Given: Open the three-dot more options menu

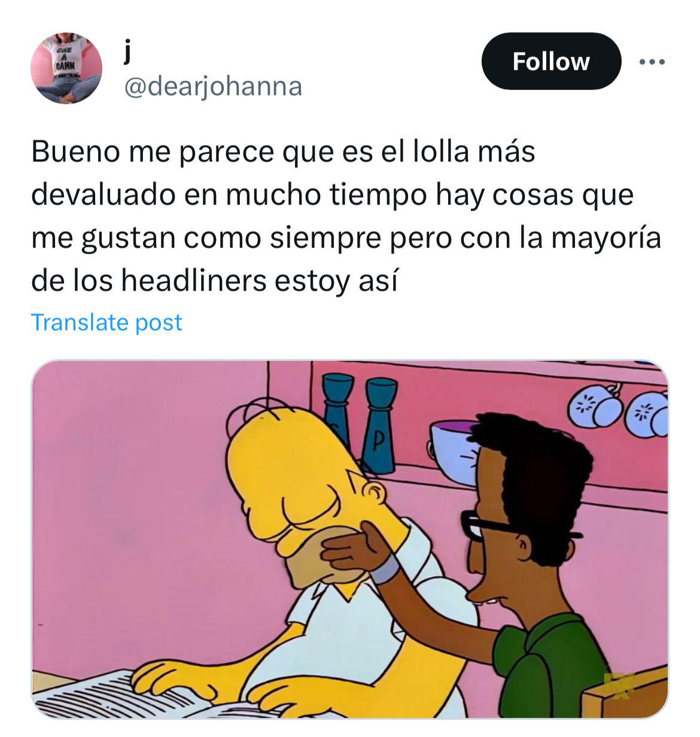Looking at the screenshot, I should pyautogui.click(x=652, y=62).
